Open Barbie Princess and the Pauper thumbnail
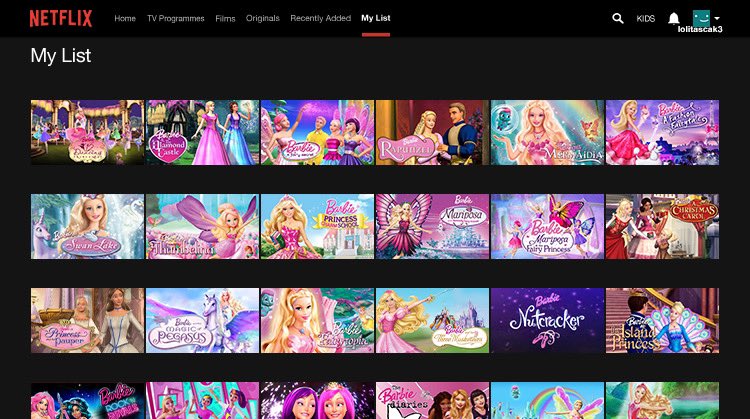This screenshot has height=419, width=750. (x=88, y=320)
